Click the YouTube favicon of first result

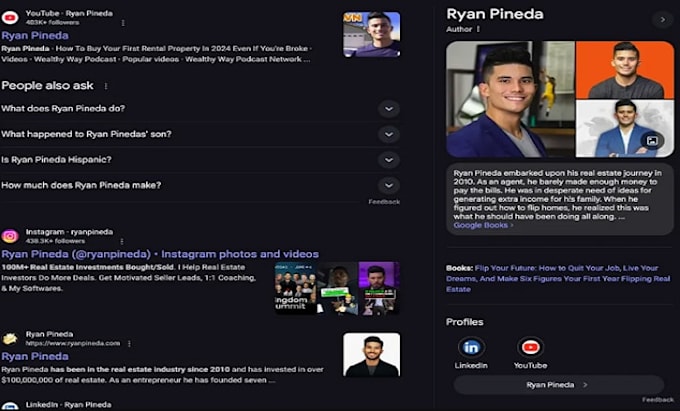click(x=10, y=17)
